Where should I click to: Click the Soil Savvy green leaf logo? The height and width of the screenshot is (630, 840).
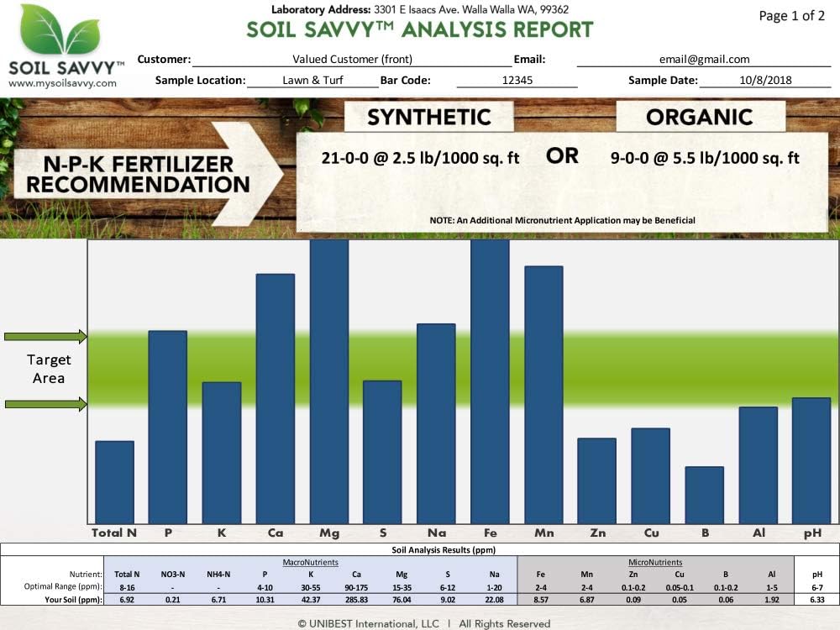[60, 29]
